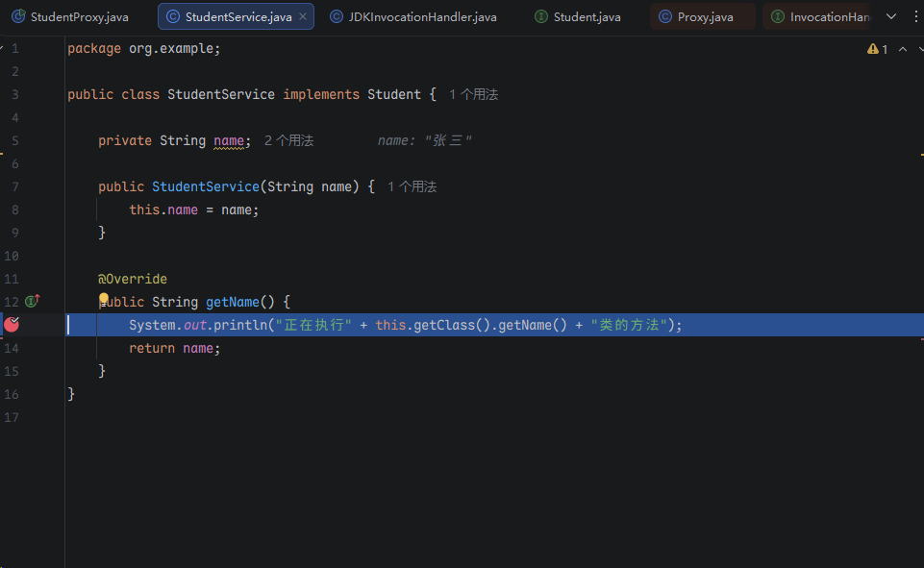Click the yellow warning indicator showing 1
The image size is (924, 568).
click(x=878, y=49)
